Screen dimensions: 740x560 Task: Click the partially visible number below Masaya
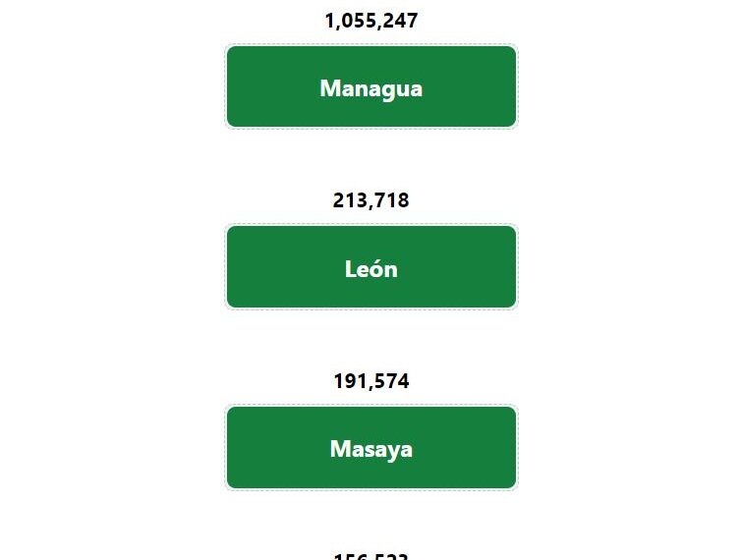(x=370, y=556)
